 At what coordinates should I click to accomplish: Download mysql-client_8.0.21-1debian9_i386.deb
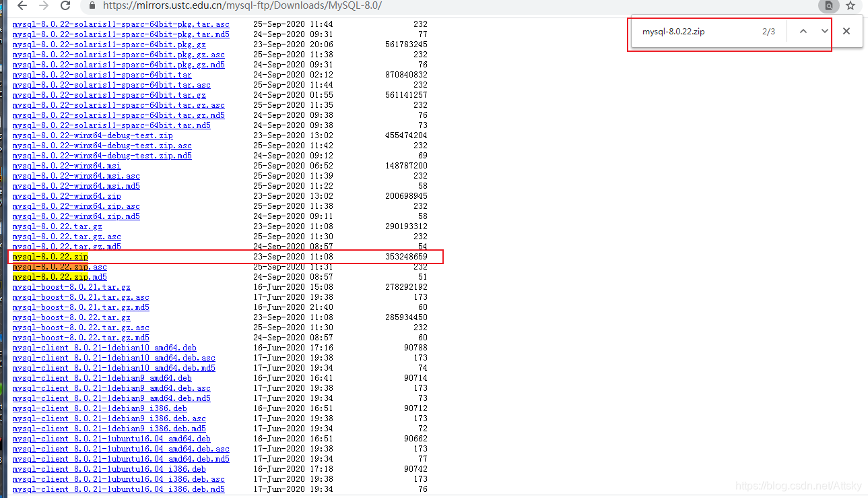[100, 408]
